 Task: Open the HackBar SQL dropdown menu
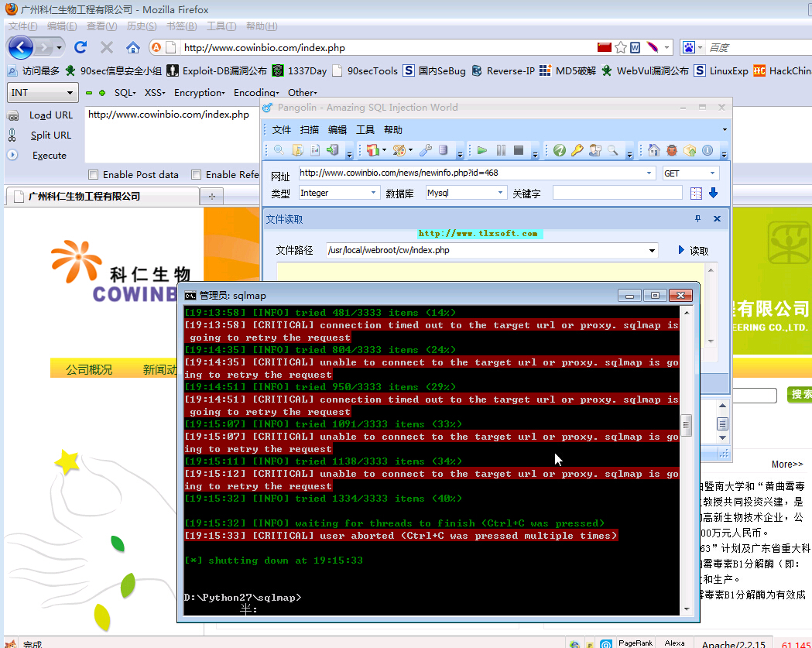click(125, 93)
